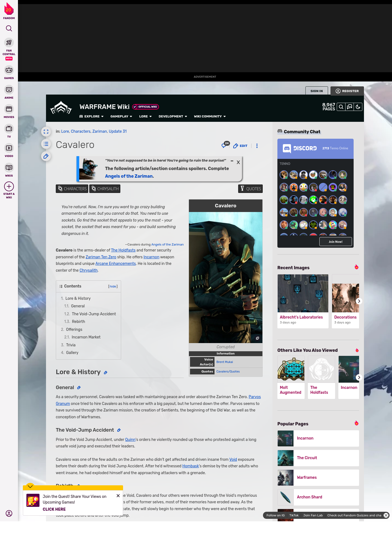The width and height of the screenshot is (392, 545).
Task: Open the Video sidebar icon
Action: 9,148
